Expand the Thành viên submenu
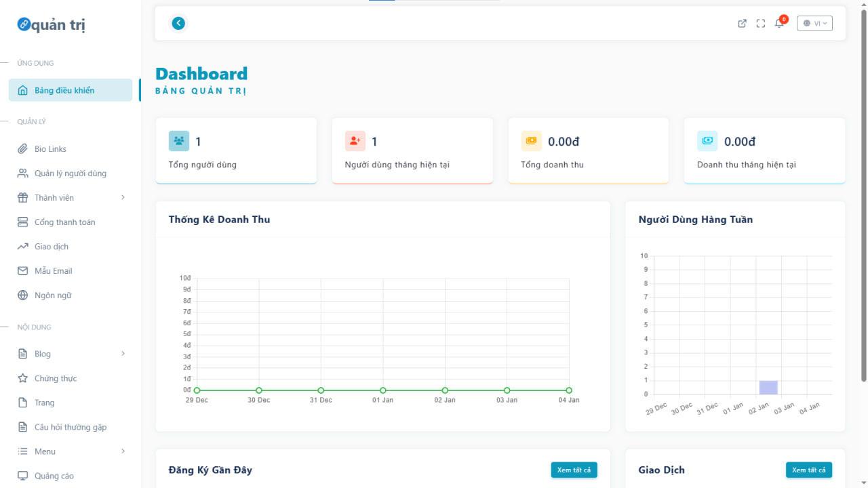Image resolution: width=868 pixels, height=488 pixels. coord(123,198)
